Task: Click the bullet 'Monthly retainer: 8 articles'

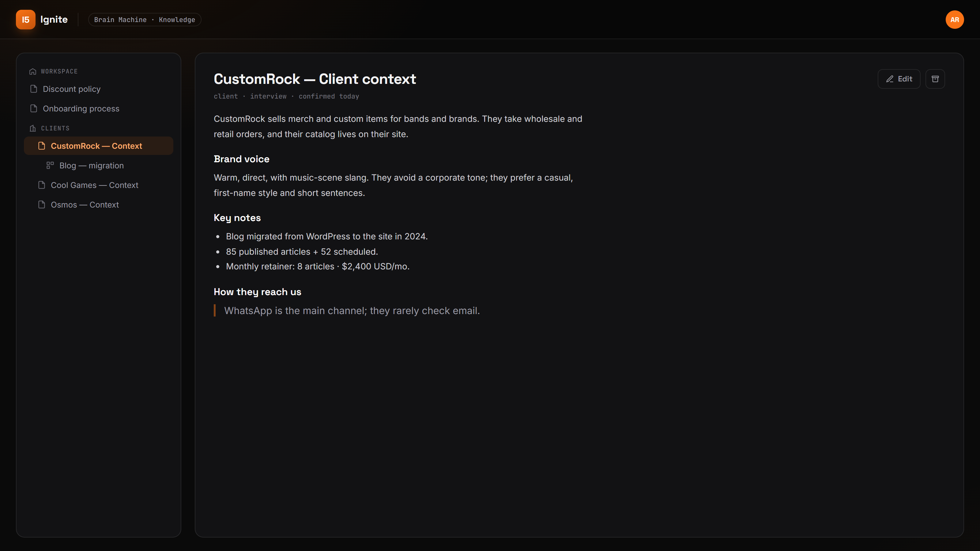Action: [318, 266]
